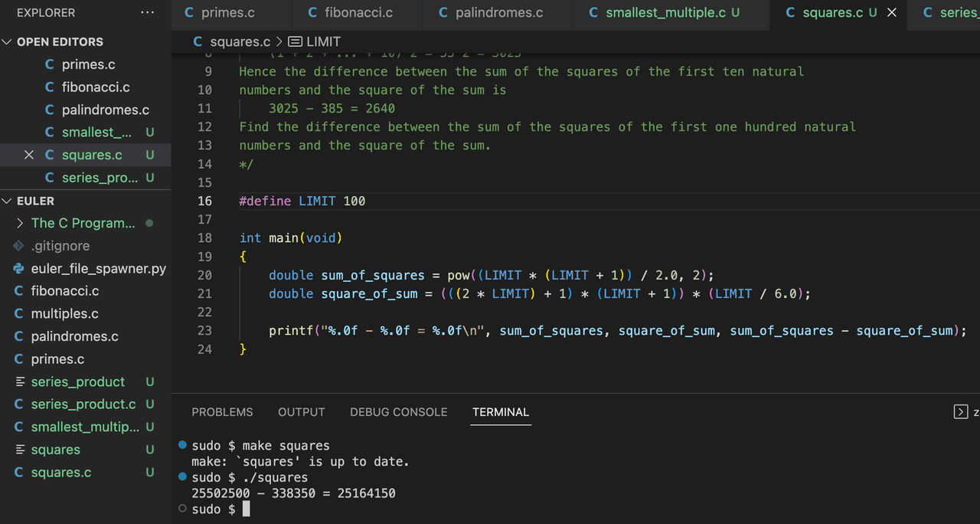Select the TERMINAL panel tab
980x524 pixels.
point(501,412)
